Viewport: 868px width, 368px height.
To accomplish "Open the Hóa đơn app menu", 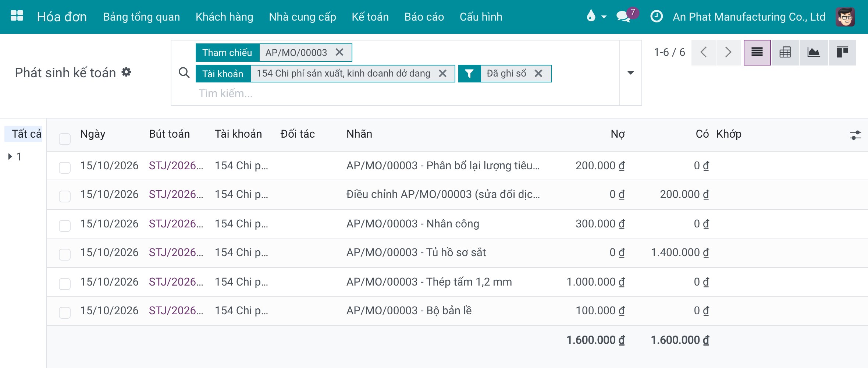I will click(62, 17).
